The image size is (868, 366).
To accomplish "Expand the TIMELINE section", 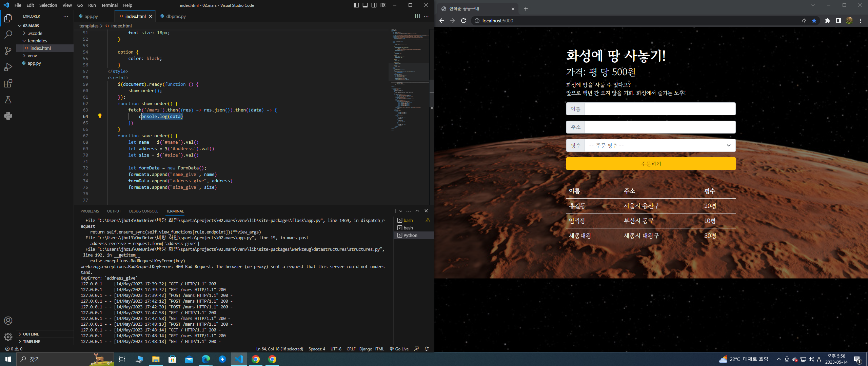I will click(45, 342).
